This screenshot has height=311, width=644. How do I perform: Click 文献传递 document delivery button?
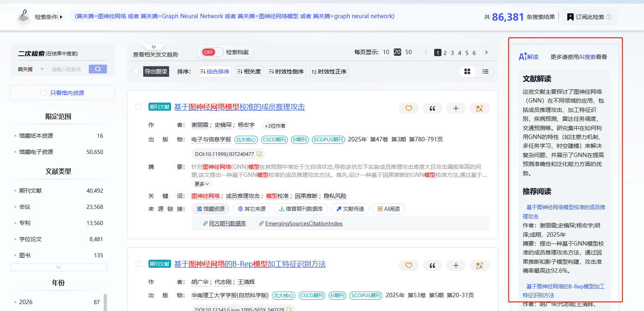coord(350,209)
